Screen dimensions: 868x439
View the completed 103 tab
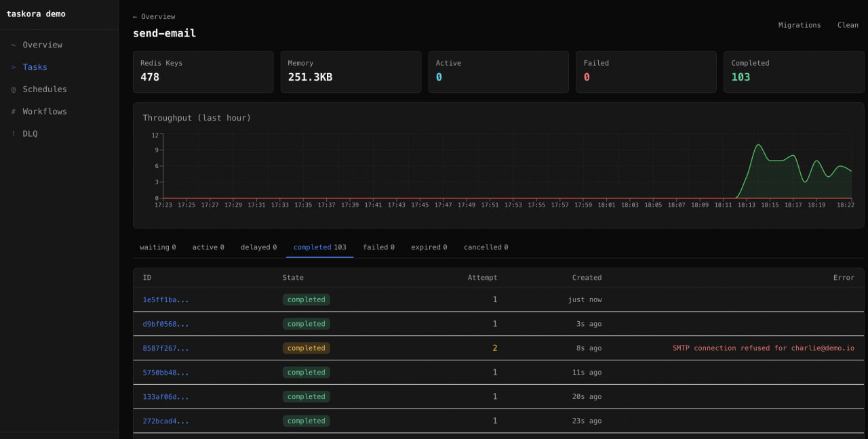point(319,247)
